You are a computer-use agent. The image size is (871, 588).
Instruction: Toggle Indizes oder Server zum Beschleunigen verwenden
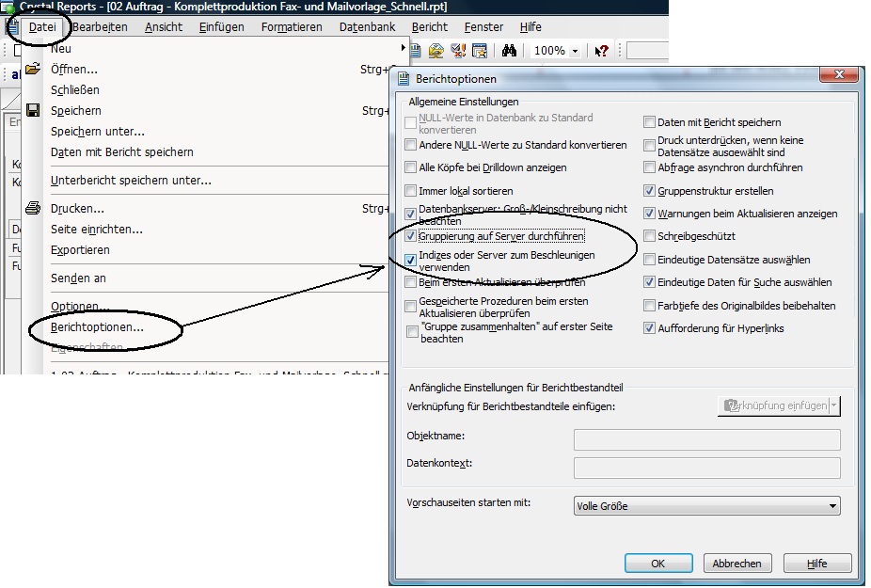point(410,260)
